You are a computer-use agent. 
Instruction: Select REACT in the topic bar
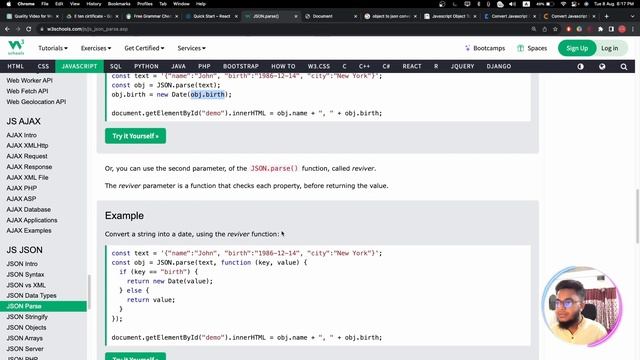[412, 66]
